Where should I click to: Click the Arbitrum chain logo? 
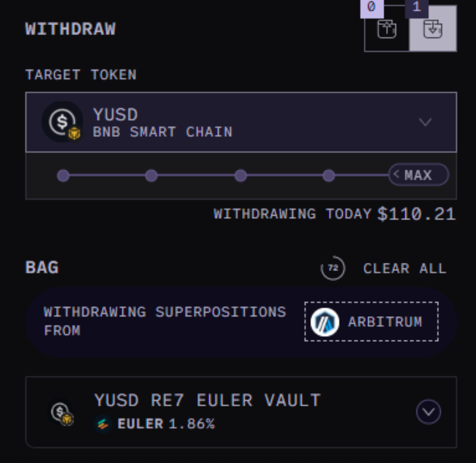tap(325, 322)
